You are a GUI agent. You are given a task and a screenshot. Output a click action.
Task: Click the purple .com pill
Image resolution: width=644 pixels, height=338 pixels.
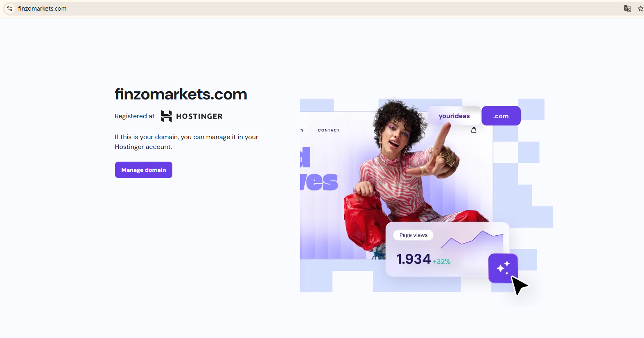click(x=501, y=116)
